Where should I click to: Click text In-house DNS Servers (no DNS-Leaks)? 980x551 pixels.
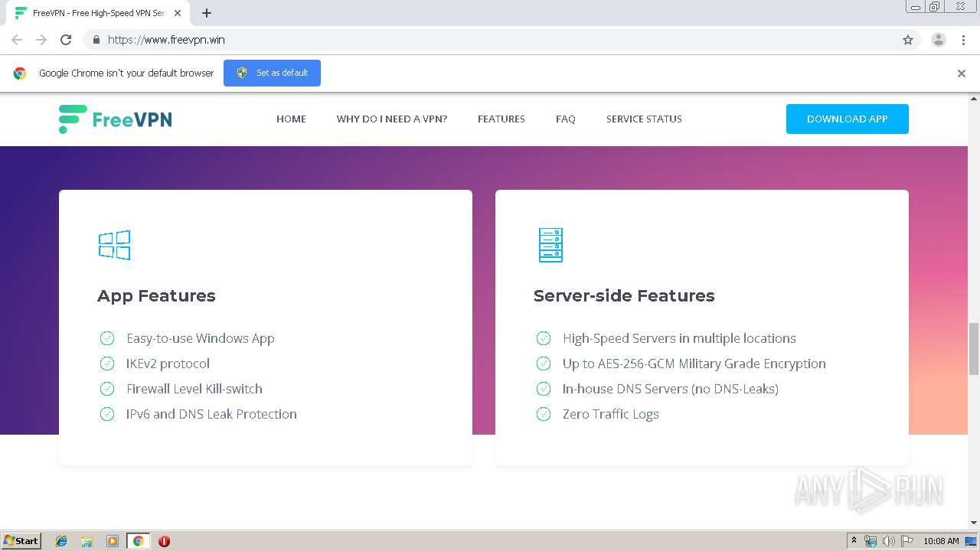coord(671,389)
